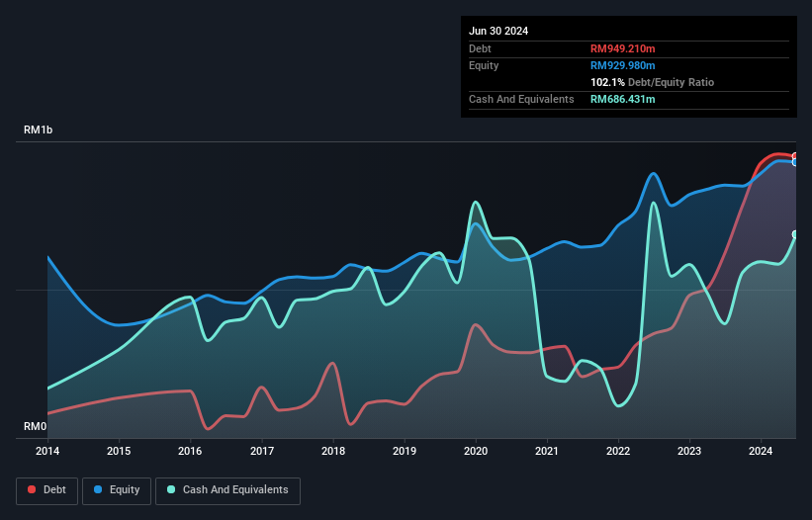Toggle the Cash And Equivalents legend button

tap(227, 490)
